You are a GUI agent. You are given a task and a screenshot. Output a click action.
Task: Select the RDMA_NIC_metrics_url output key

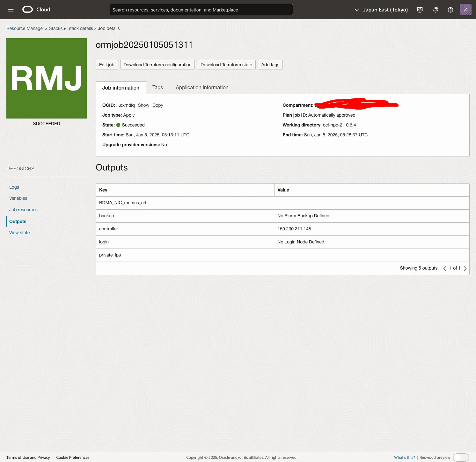tap(123, 203)
